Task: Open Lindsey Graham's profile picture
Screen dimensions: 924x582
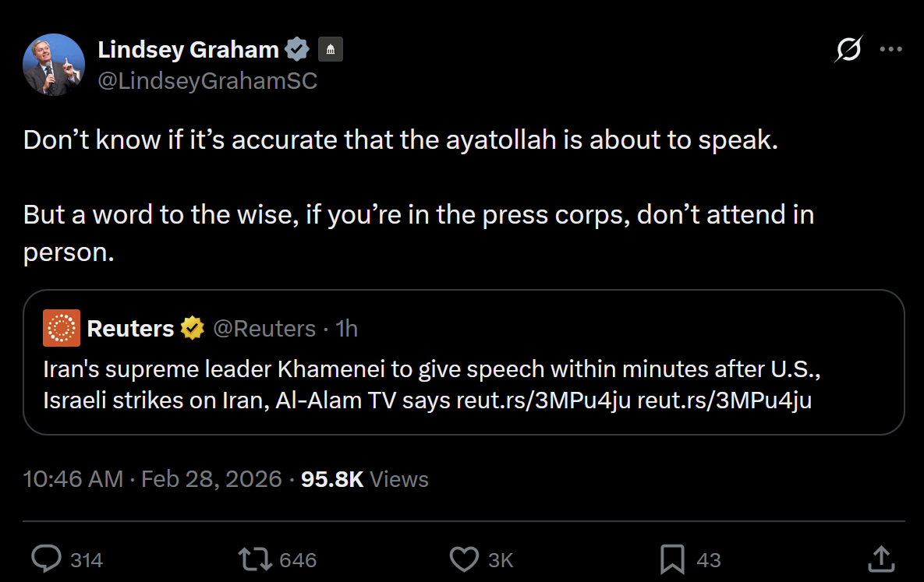Action: [x=54, y=65]
